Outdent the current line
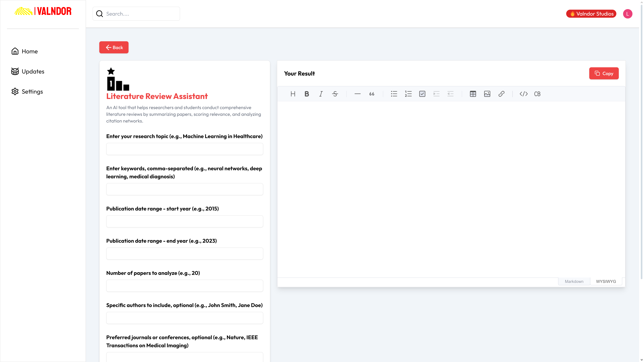644x362 pixels. 450,94
